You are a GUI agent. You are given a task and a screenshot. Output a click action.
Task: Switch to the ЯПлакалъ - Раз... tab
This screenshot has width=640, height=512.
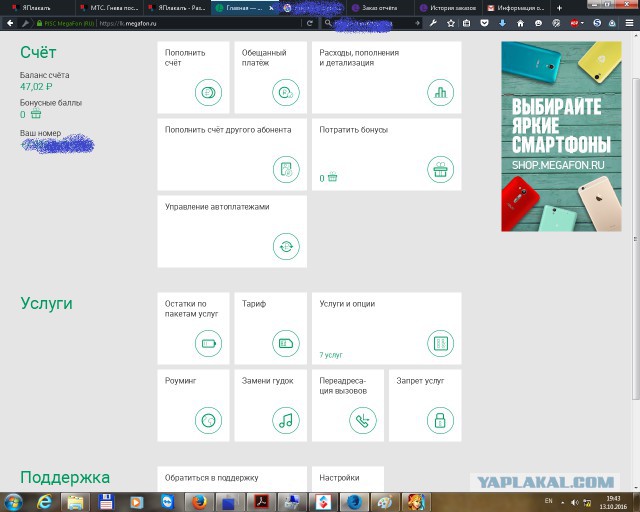pyautogui.click(x=178, y=8)
